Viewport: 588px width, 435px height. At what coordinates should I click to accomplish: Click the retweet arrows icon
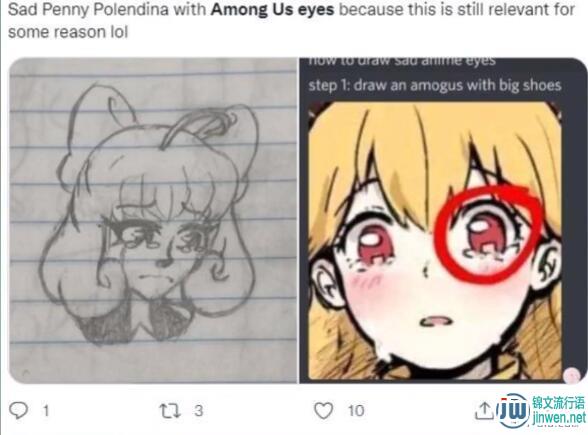coord(171,411)
